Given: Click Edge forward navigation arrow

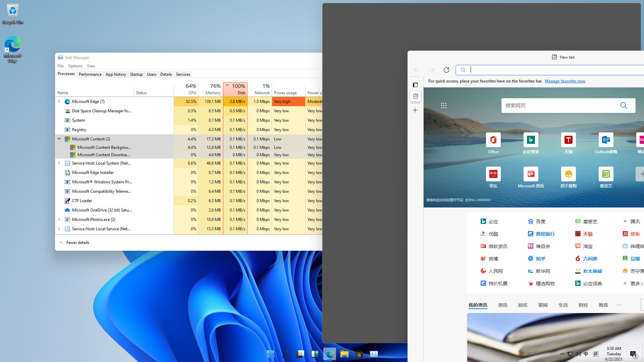Looking at the screenshot, I should pyautogui.click(x=432, y=70).
